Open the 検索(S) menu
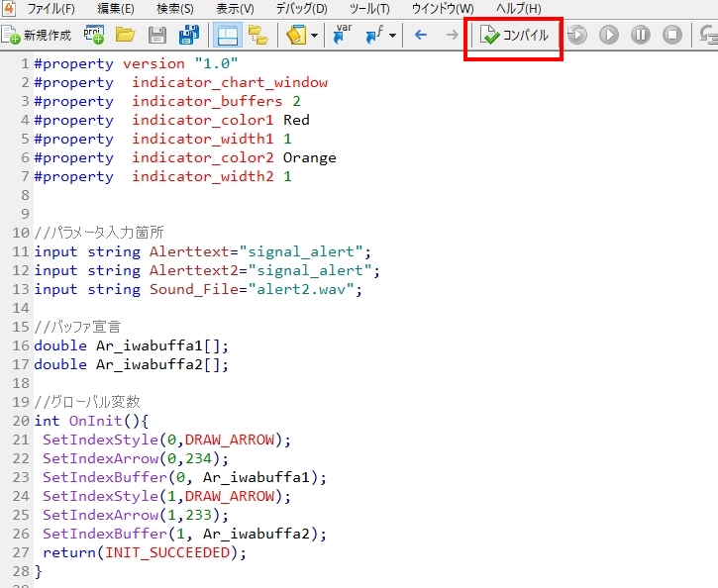This screenshot has height=588, width=718. (175, 9)
